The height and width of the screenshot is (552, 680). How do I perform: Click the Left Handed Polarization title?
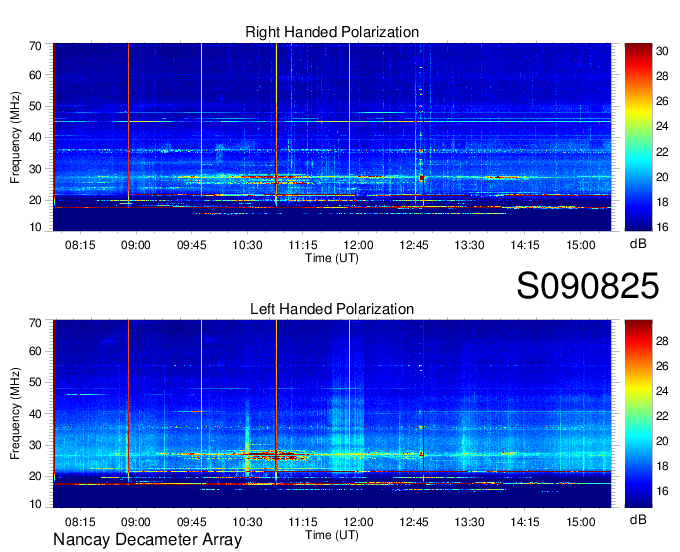(332, 309)
